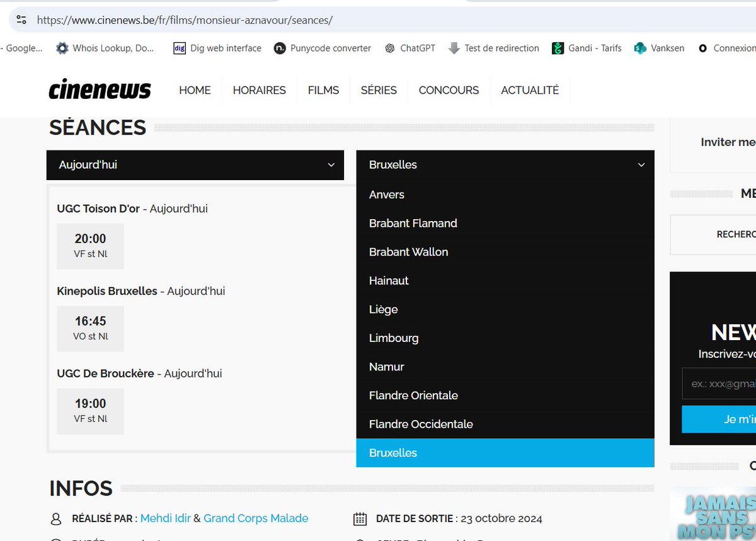
Task: Select Namur in region list
Action: [x=505, y=367]
